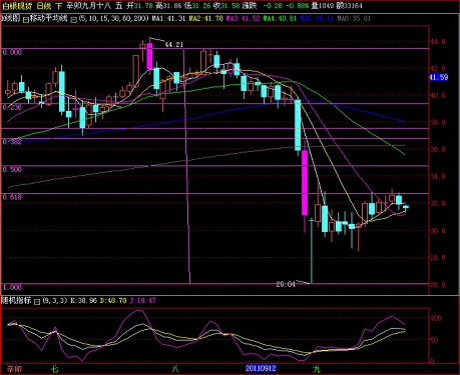Click the blue 41.59 price tag on the axis
Screen dimensions: 460x375
[x=438, y=77]
